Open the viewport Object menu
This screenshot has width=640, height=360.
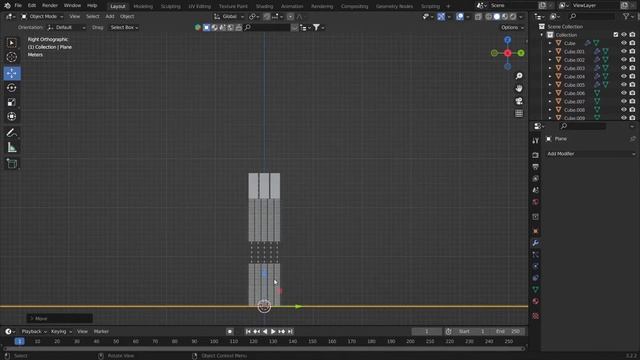(x=127, y=17)
